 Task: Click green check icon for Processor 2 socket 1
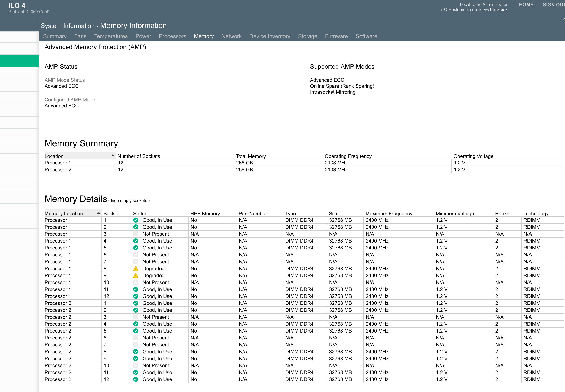(136, 303)
